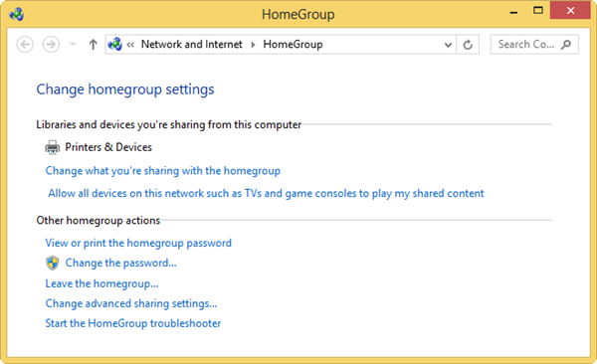Go up one level with Up arrow
Viewport: 597px width, 364px height.
click(93, 45)
